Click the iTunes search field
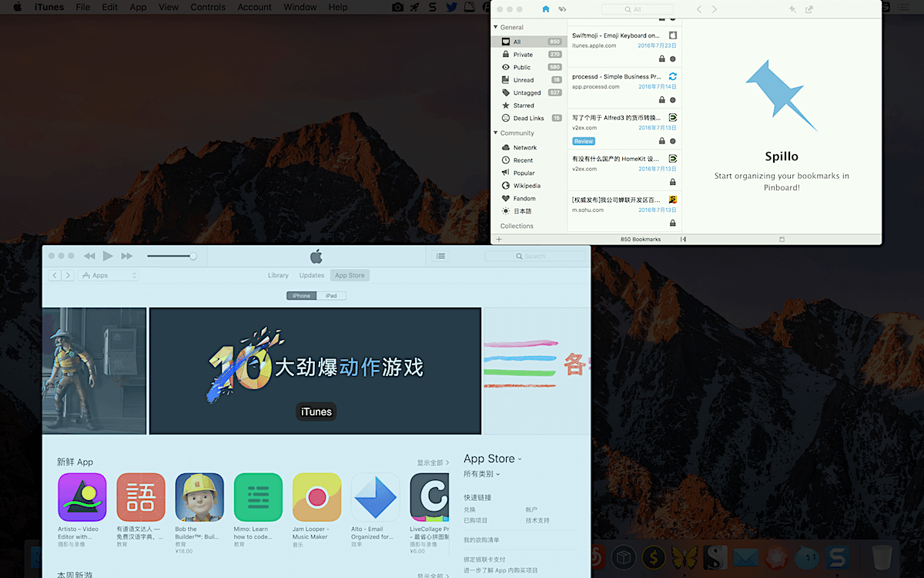This screenshot has width=924, height=578. 535,256
